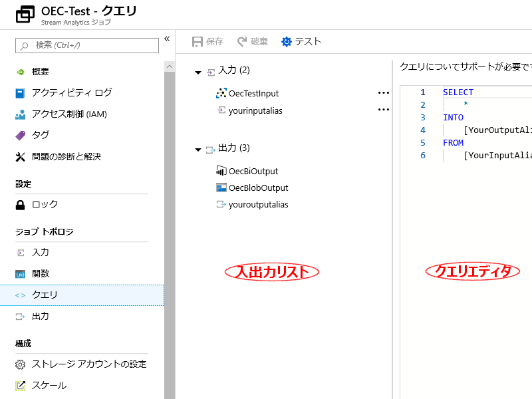Image resolution: width=532 pixels, height=399 pixels.
Task: Click the purple タグ tag icon
Action: coord(21,136)
